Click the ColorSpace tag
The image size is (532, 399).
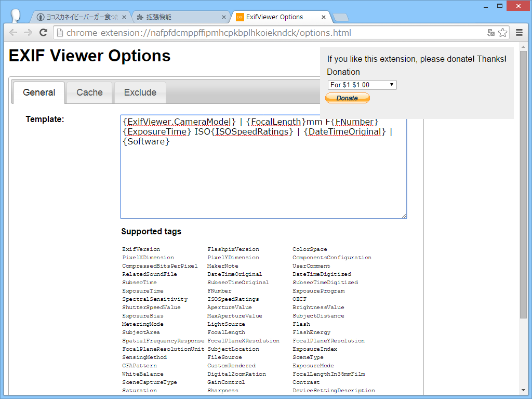tap(310, 249)
